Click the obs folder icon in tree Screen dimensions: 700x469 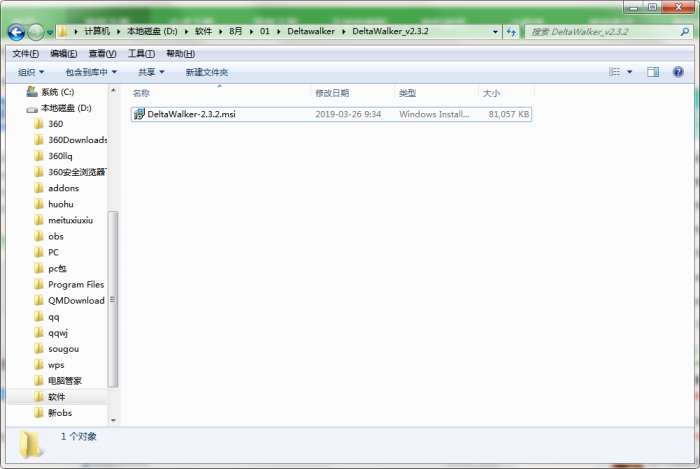[39, 236]
